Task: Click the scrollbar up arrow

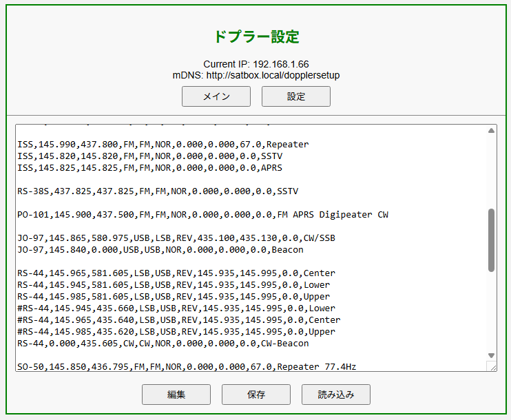Action: tap(491, 131)
